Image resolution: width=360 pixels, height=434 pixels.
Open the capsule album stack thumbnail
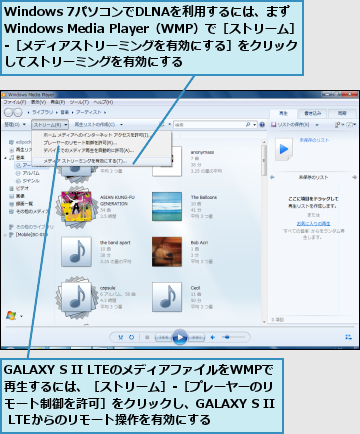(76, 297)
